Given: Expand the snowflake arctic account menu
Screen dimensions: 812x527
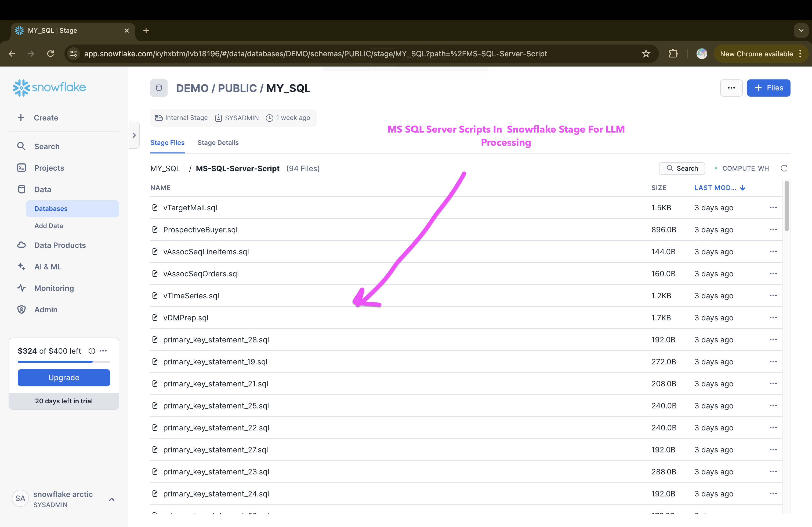Looking at the screenshot, I should [111, 499].
